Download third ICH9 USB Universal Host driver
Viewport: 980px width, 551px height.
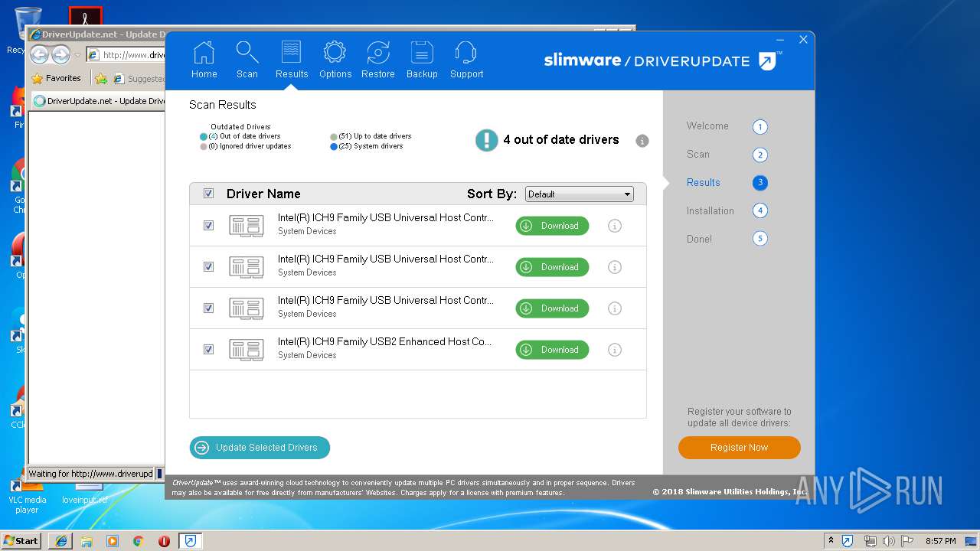pyautogui.click(x=552, y=308)
